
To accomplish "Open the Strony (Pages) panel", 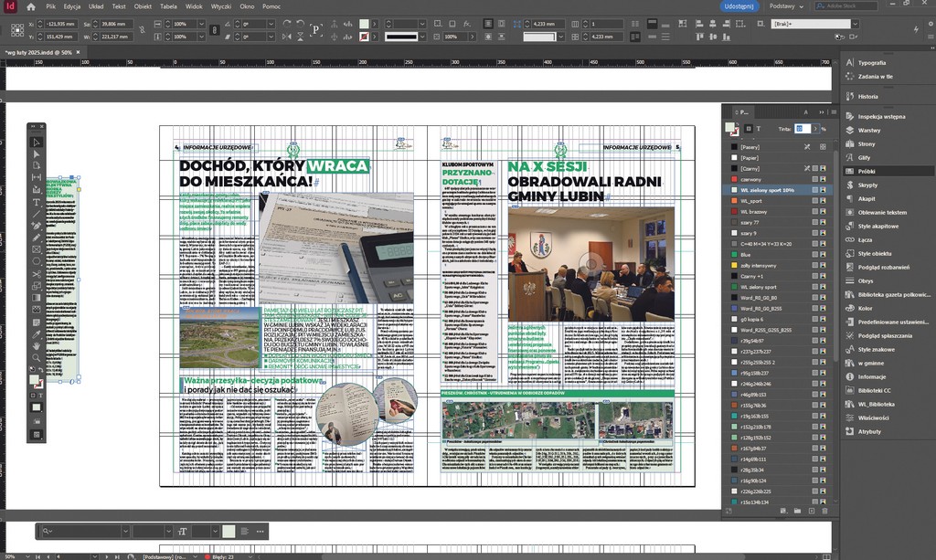I will click(866, 143).
